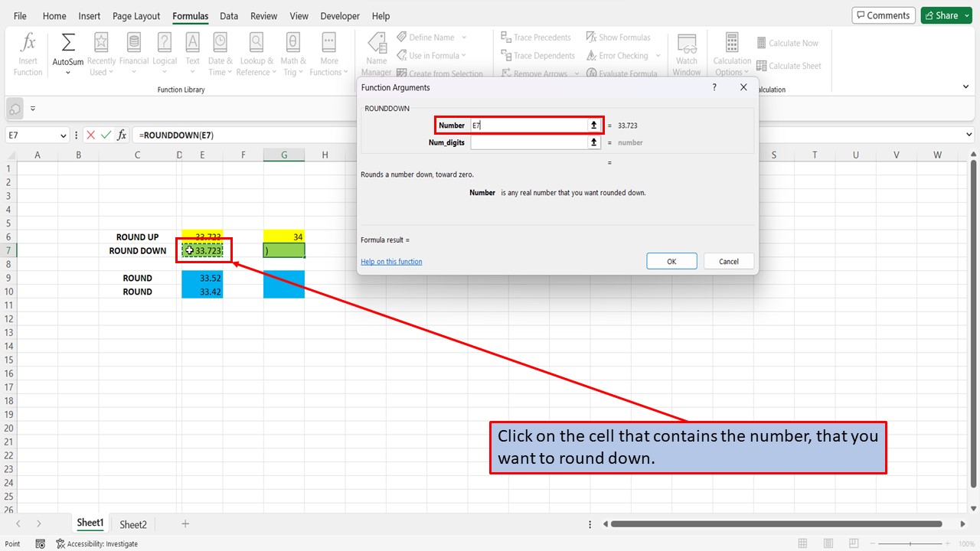The image size is (980, 551).
Task: Click Calculate Now in the ribbon
Action: click(x=788, y=43)
